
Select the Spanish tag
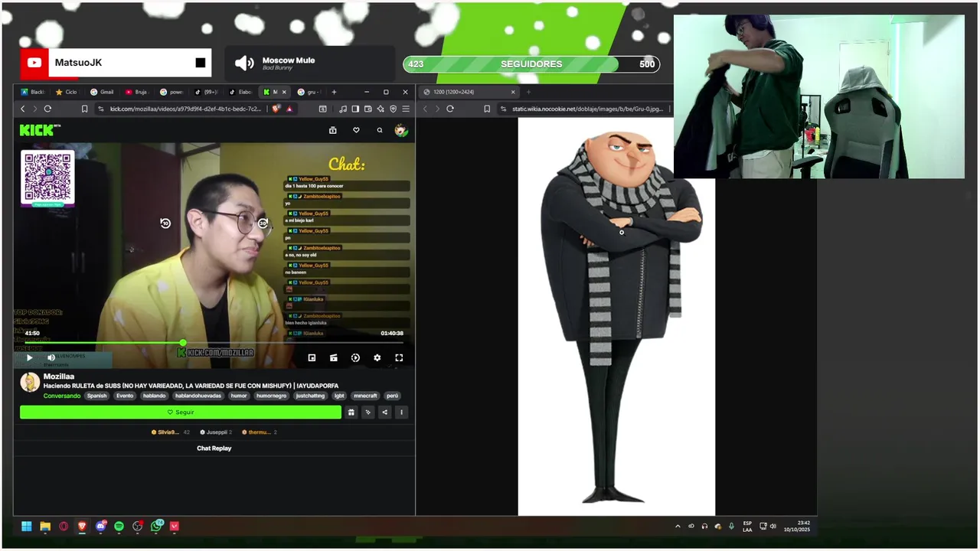97,396
